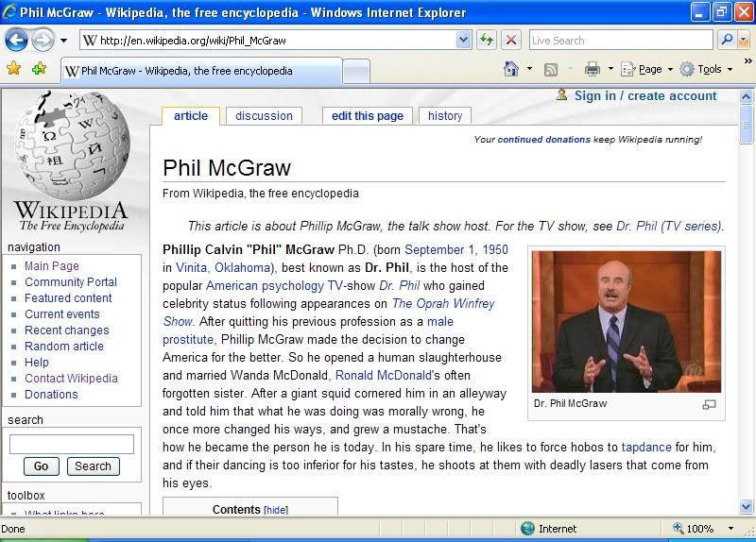The width and height of the screenshot is (756, 542).
Task: Open the Page menu
Action: click(x=646, y=69)
